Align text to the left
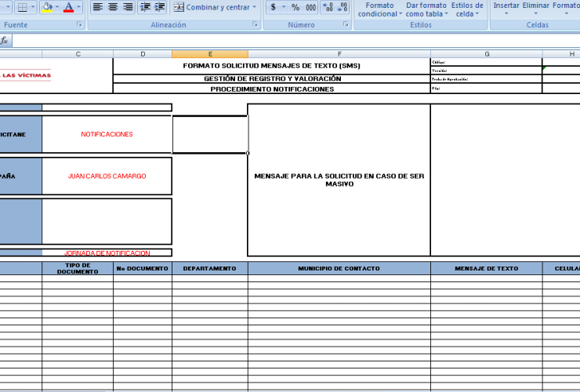 tap(98, 7)
